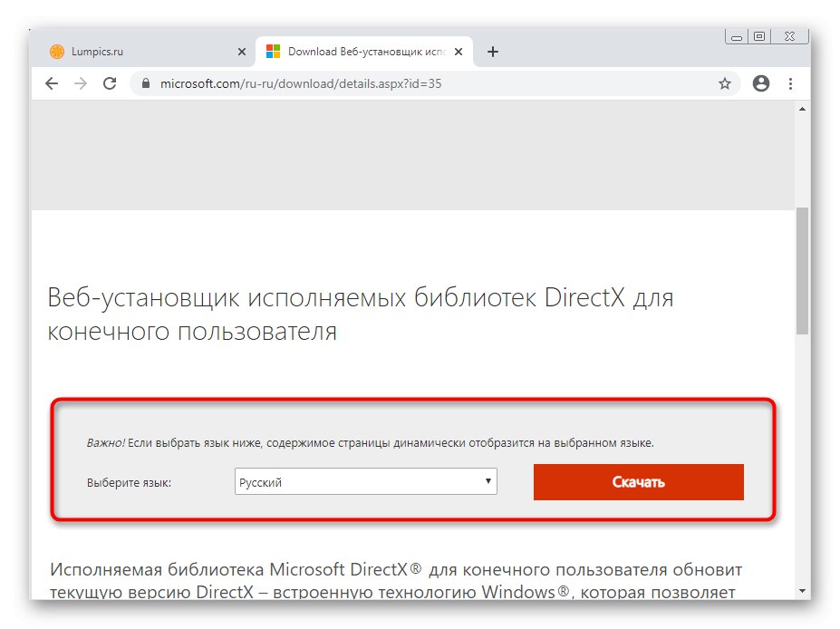
Task: Click the dropdown arrow beside Русский
Action: [x=488, y=481]
